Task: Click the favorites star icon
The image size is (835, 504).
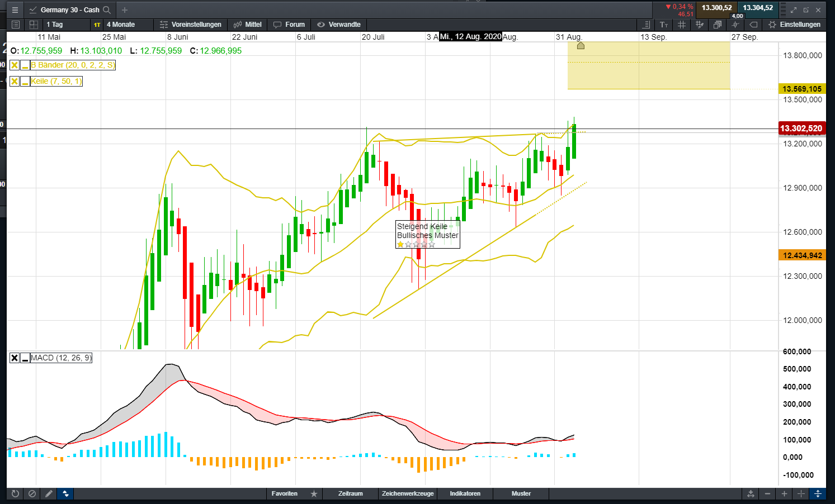Action: pyautogui.click(x=314, y=493)
